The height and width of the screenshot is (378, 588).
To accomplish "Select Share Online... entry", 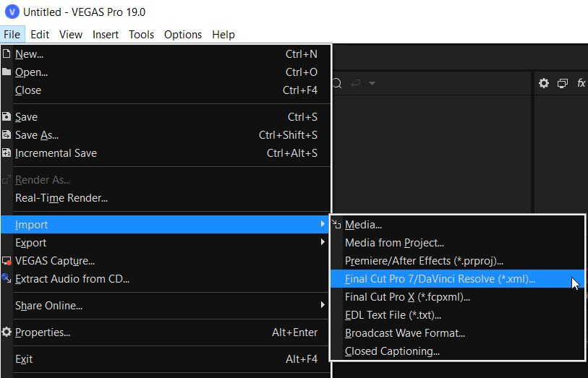I will 166,305.
